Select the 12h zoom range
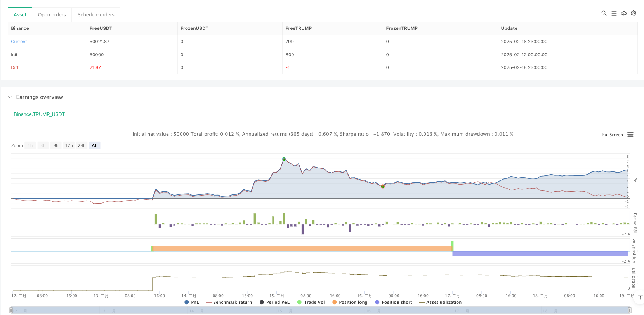This screenshot has height=315, width=644. point(69,145)
